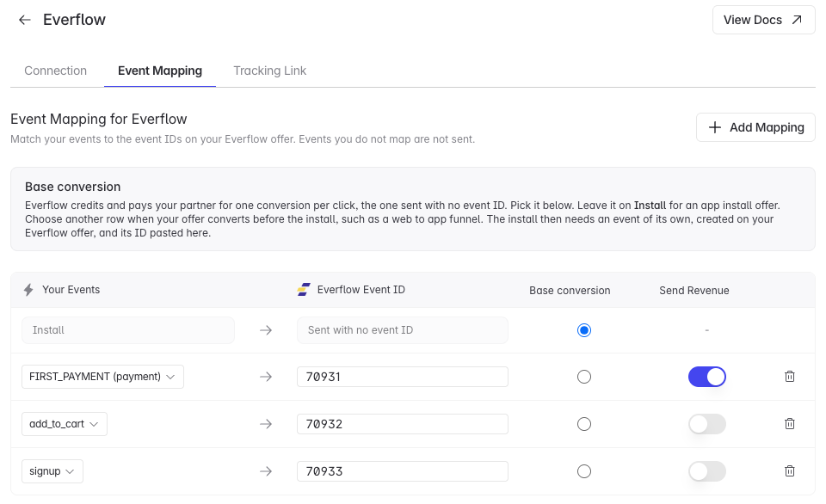This screenshot has height=504, width=826.
Task: Focus the event ID field 70932
Action: [x=403, y=424]
